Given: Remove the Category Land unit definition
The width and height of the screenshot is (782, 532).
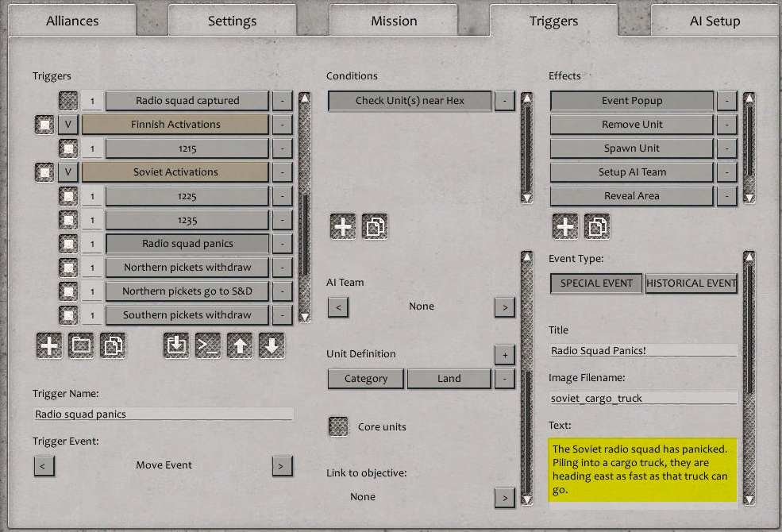Looking at the screenshot, I should pos(505,379).
